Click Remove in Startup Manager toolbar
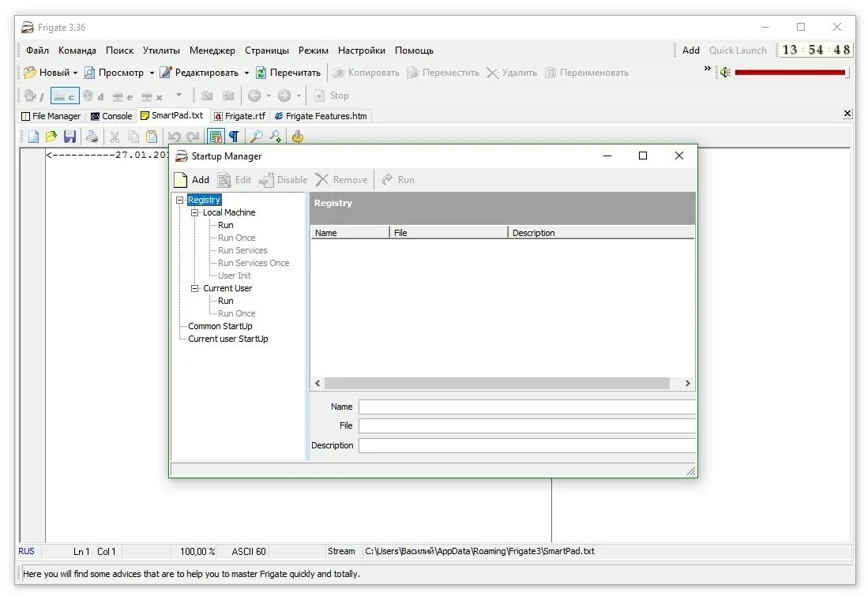868x596 pixels. coord(341,180)
